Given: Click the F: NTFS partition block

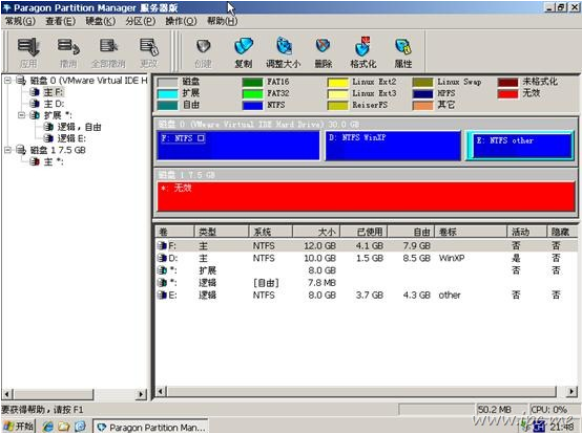Looking at the screenshot, I should point(238,145).
